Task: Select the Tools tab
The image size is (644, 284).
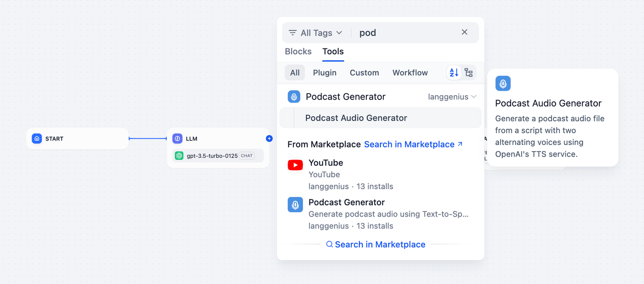Action: (x=333, y=51)
